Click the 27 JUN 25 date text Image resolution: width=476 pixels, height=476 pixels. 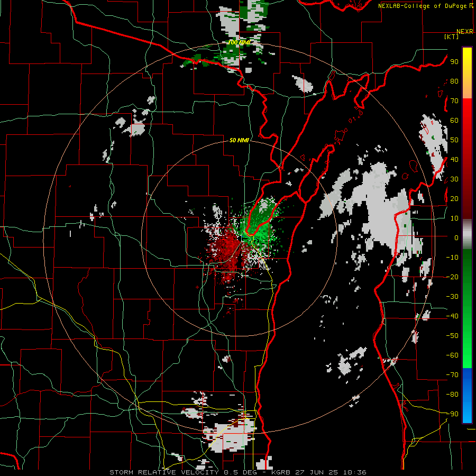[317, 472]
